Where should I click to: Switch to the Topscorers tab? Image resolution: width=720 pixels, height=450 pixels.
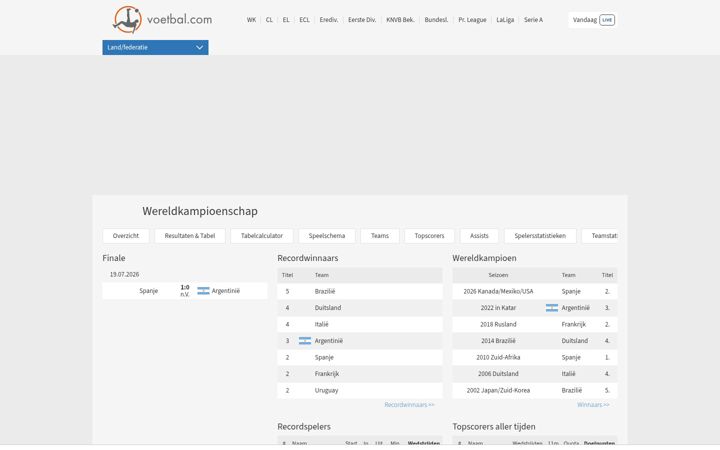click(429, 236)
